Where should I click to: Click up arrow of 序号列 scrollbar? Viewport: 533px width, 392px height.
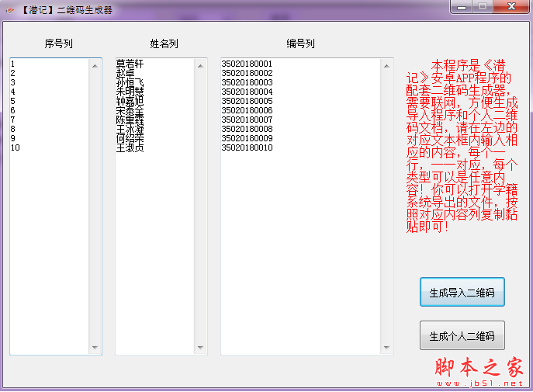(x=95, y=66)
